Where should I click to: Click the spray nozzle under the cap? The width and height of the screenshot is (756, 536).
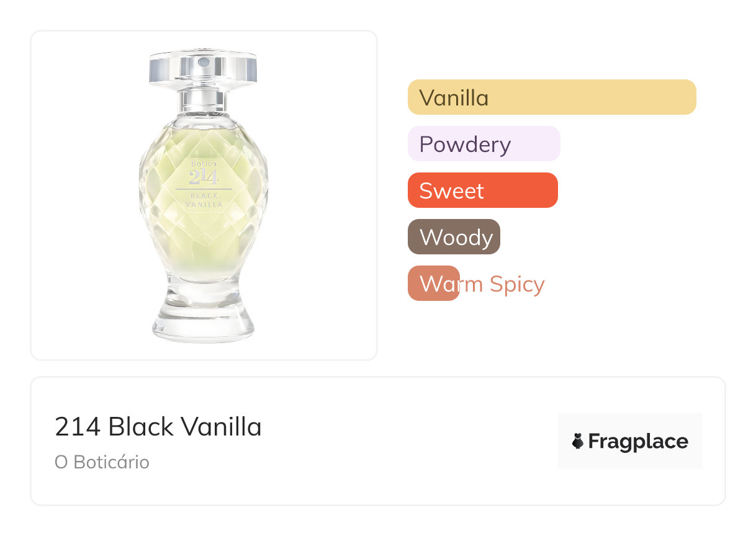point(204,87)
